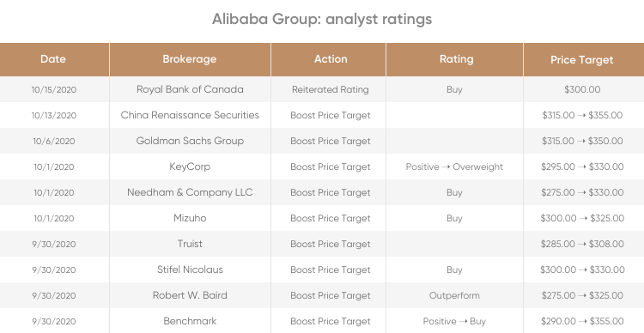
Task: Click the Date column header
Action: point(54,59)
